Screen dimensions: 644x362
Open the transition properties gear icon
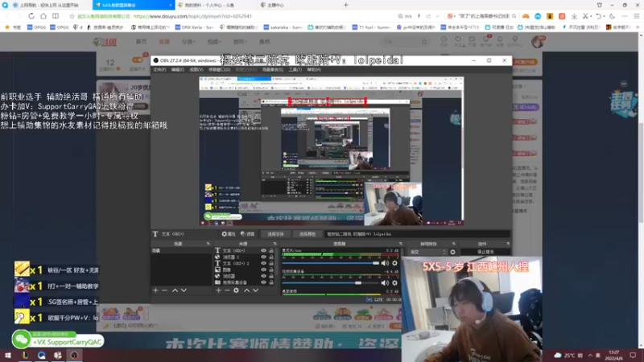click(x=452, y=252)
